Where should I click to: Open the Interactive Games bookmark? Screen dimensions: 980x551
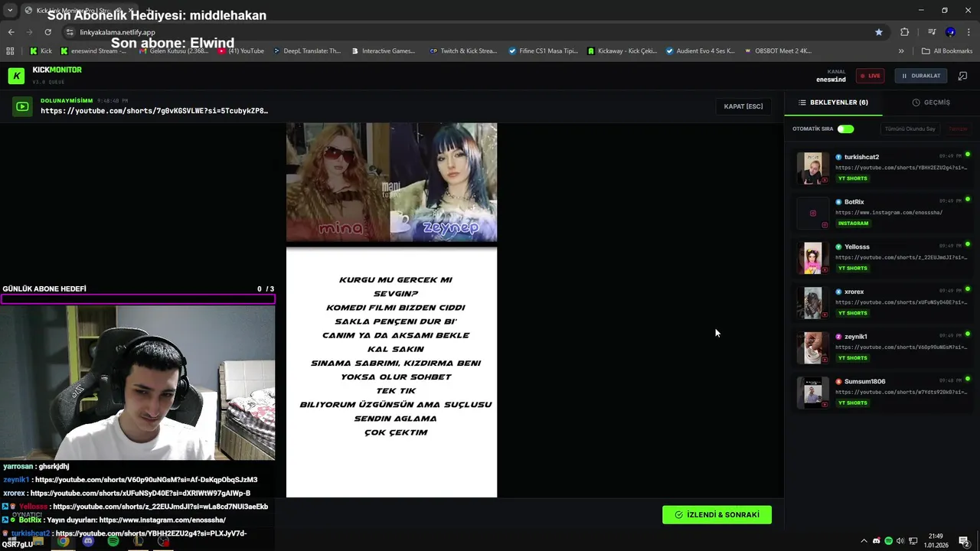click(x=383, y=51)
